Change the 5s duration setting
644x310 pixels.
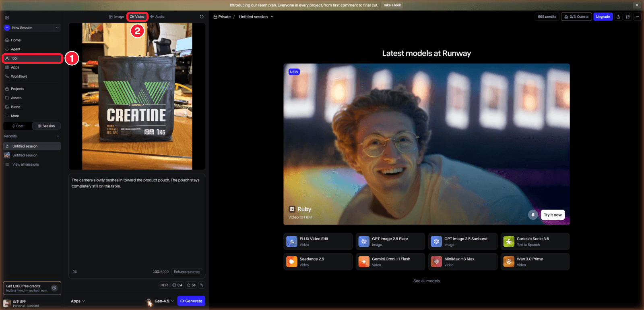pos(191,285)
